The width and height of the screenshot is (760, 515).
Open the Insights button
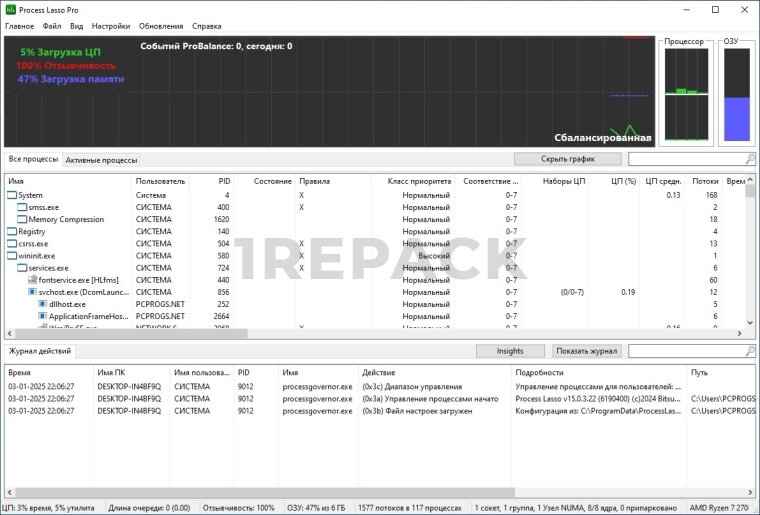(x=509, y=352)
